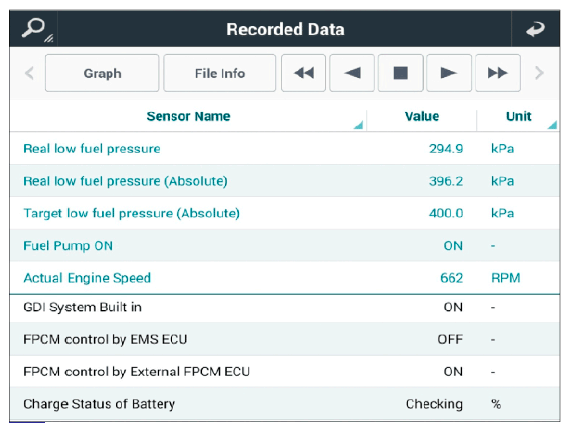Select the GDI System Built in row

pyautogui.click(x=285, y=307)
